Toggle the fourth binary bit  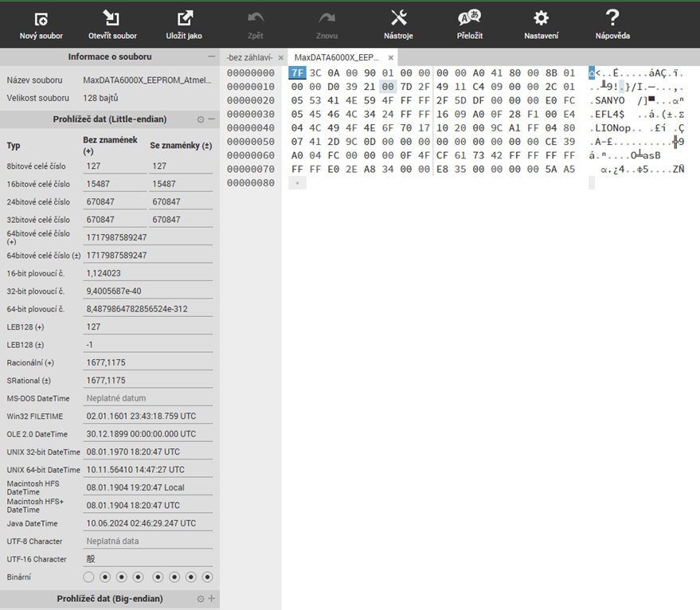139,577
